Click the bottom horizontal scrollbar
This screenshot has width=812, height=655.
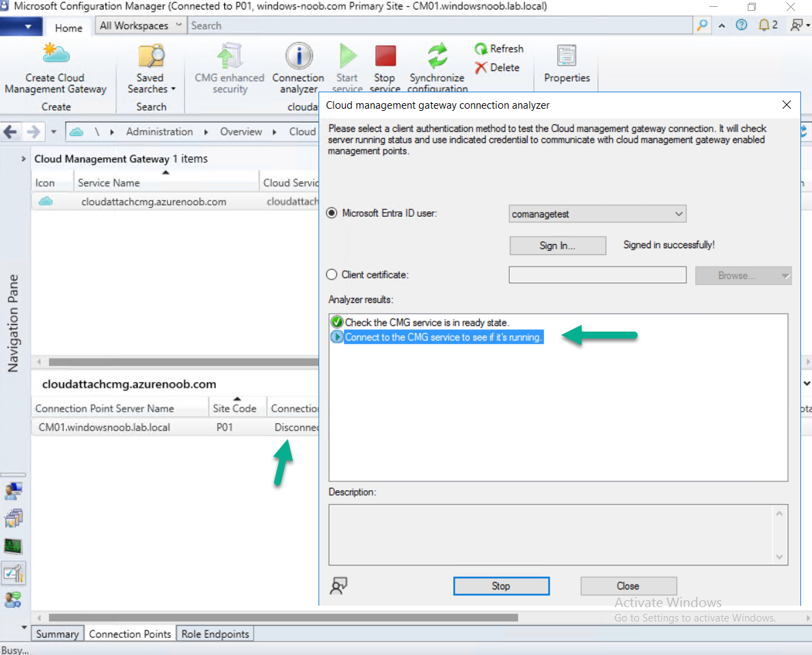[x=283, y=617]
